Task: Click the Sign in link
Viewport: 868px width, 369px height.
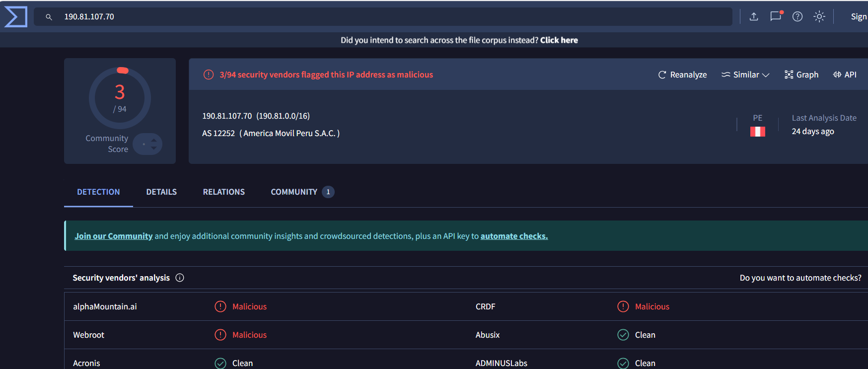Action: (x=859, y=16)
